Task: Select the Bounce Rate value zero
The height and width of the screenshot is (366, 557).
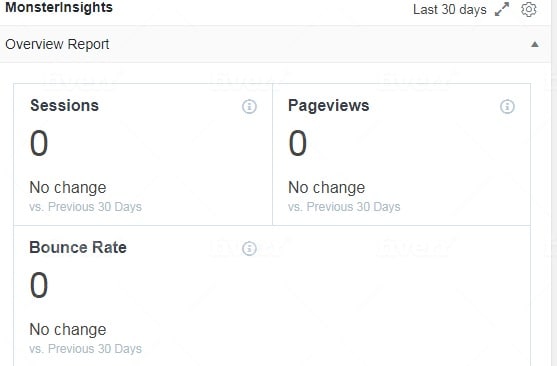Action: [39, 285]
